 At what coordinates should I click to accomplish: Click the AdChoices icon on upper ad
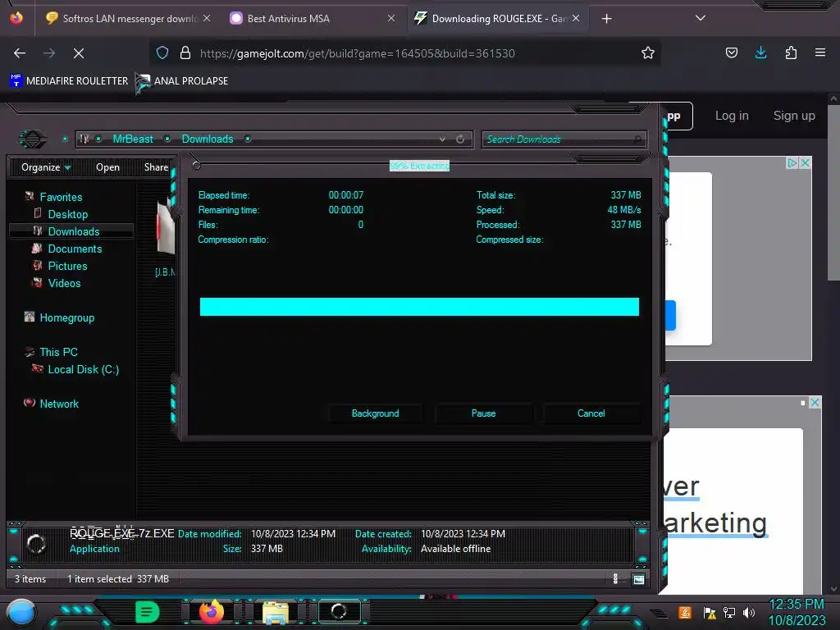point(792,163)
